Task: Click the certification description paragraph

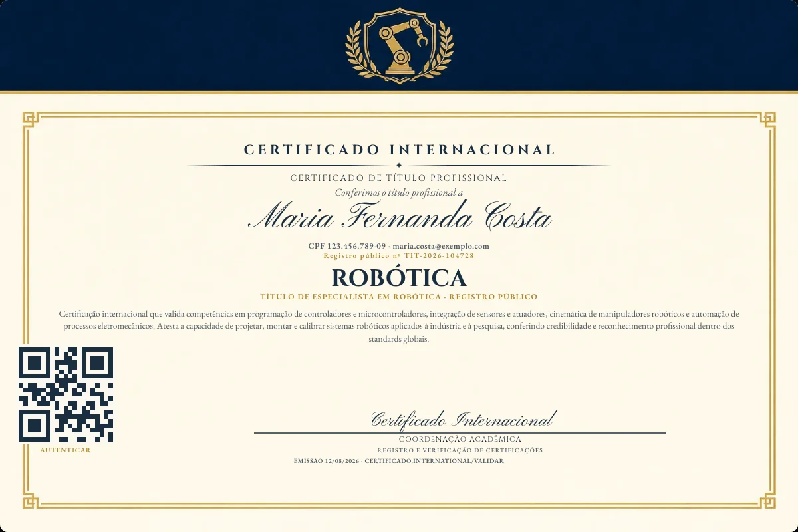Action: point(399,326)
